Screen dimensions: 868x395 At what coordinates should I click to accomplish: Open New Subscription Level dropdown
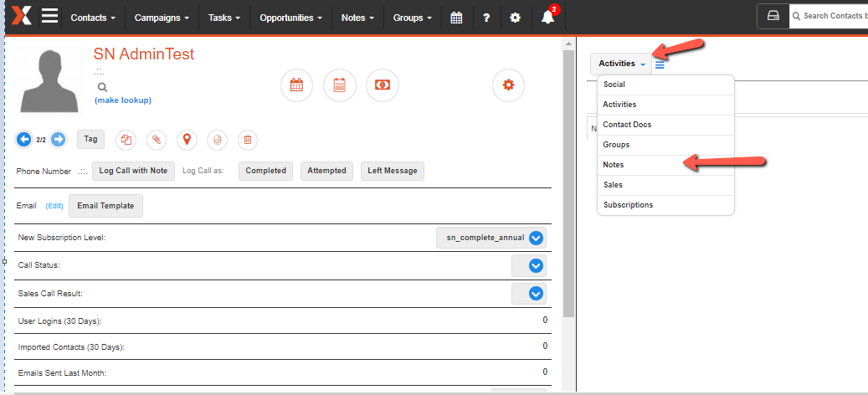coord(537,238)
